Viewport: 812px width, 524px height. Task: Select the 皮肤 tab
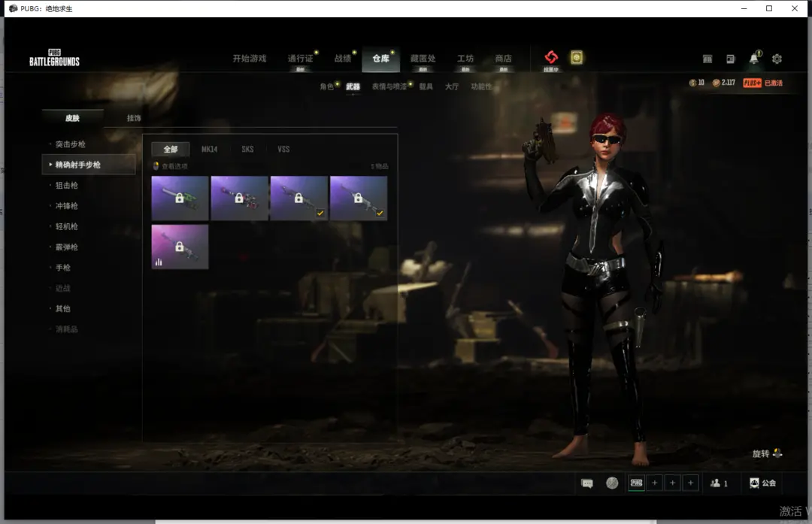click(x=72, y=118)
